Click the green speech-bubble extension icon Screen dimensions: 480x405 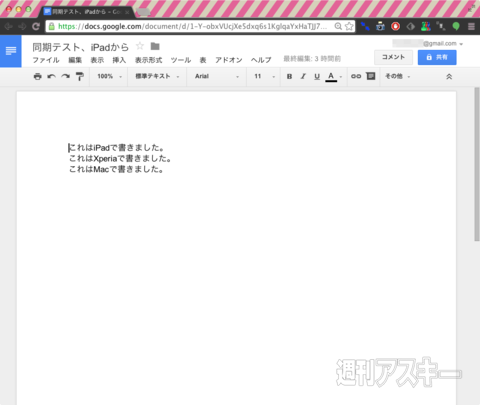(x=456, y=26)
